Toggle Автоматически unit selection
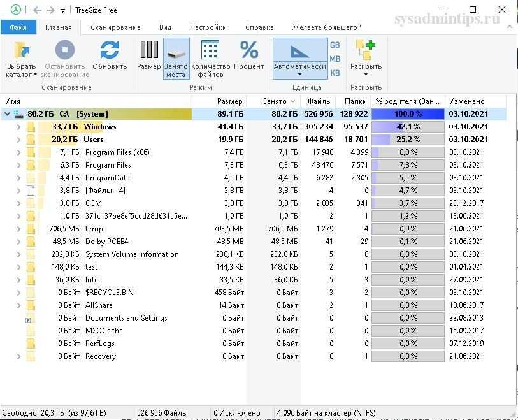The height and width of the screenshot is (420, 518). [299, 57]
